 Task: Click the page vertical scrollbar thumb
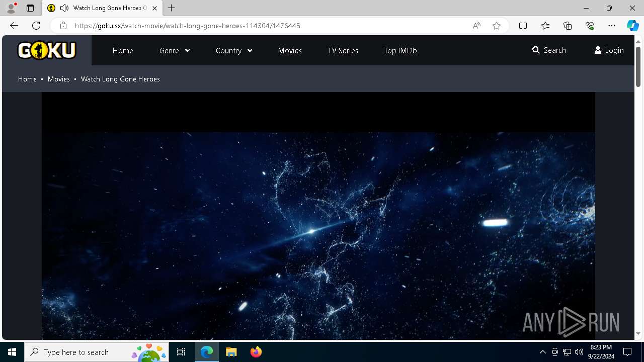coord(638,66)
